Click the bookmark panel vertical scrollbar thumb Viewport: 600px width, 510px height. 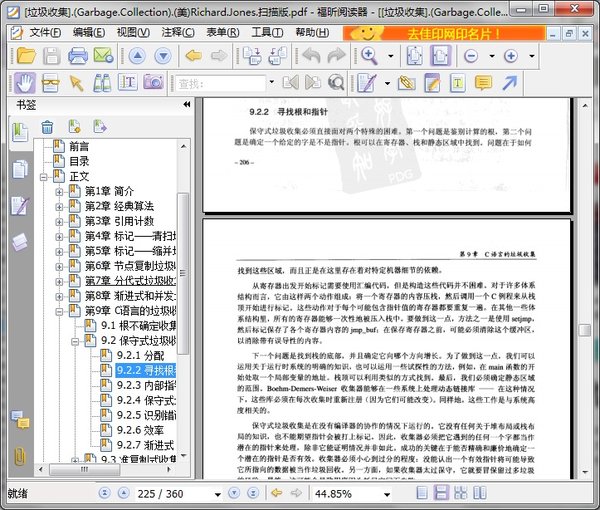click(183, 274)
